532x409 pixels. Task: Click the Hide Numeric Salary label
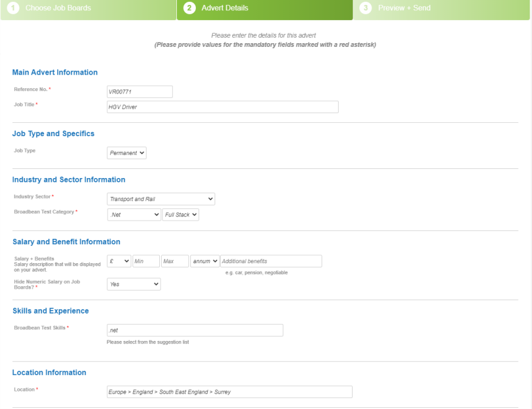[x=47, y=284]
